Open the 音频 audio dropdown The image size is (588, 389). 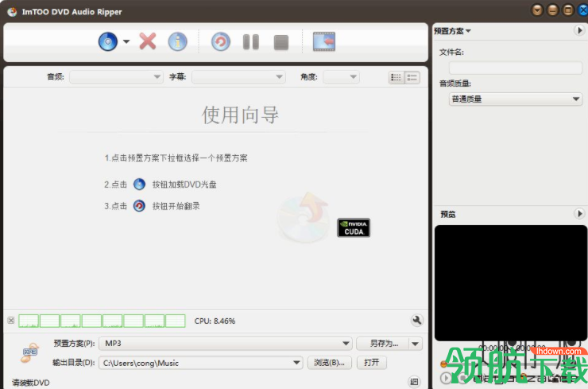[116, 77]
